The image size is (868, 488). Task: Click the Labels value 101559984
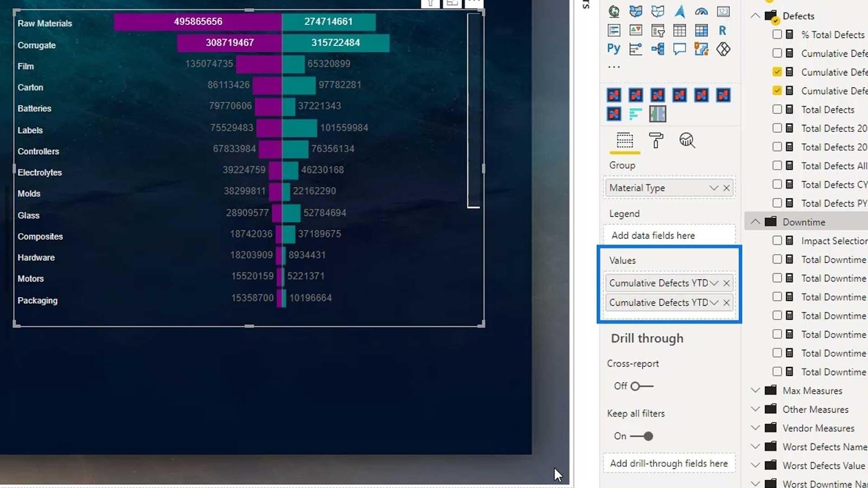tap(344, 127)
